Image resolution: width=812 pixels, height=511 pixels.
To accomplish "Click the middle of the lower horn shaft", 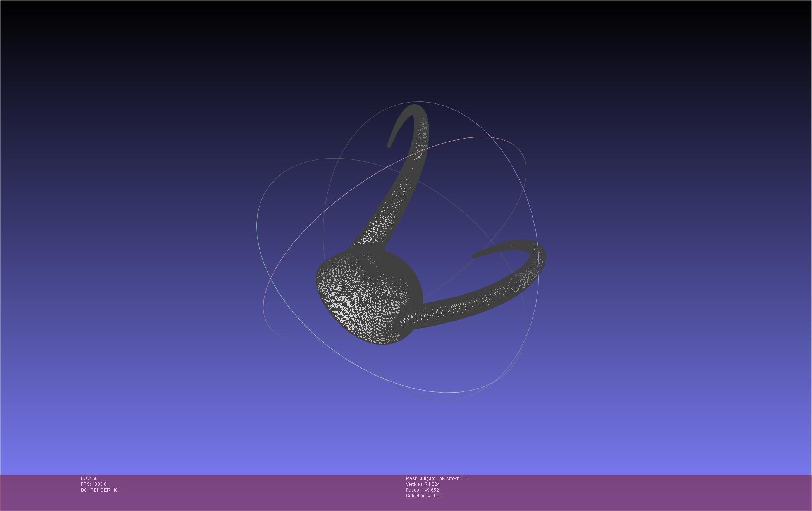I will [477, 304].
